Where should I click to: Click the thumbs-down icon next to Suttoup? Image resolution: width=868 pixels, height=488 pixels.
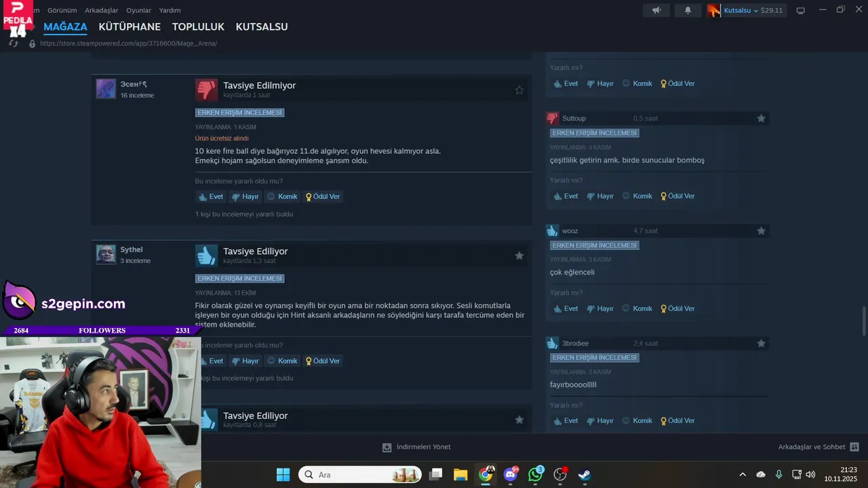[552, 118]
